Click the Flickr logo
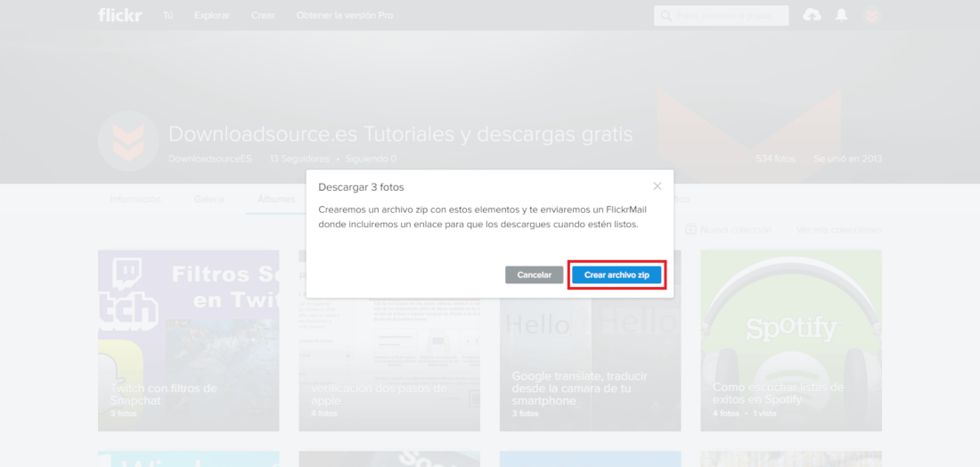This screenshot has height=467, width=980. tap(120, 15)
